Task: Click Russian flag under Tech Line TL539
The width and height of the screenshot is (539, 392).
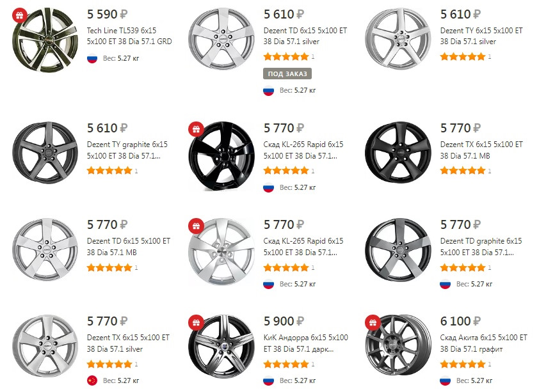Action: coord(92,59)
